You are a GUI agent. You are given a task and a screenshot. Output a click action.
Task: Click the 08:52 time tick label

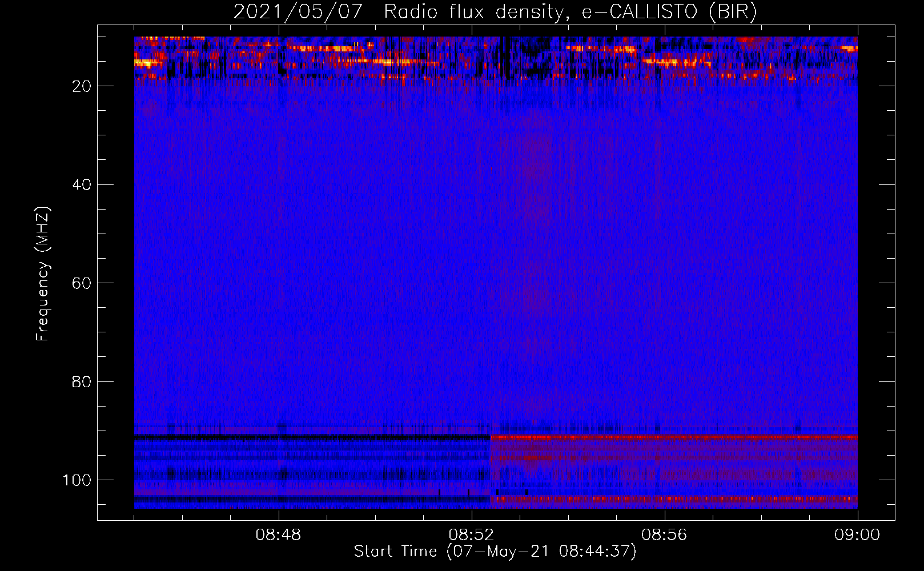tap(472, 535)
